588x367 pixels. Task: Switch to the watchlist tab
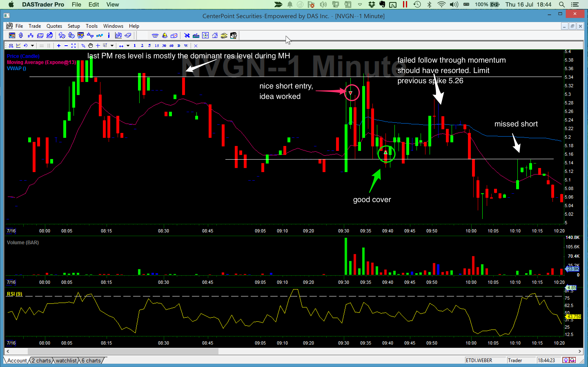click(66, 360)
